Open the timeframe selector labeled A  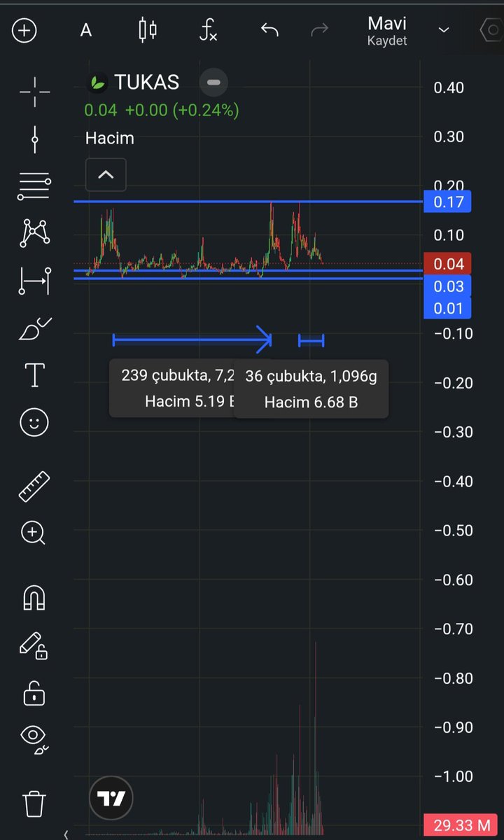point(86,31)
